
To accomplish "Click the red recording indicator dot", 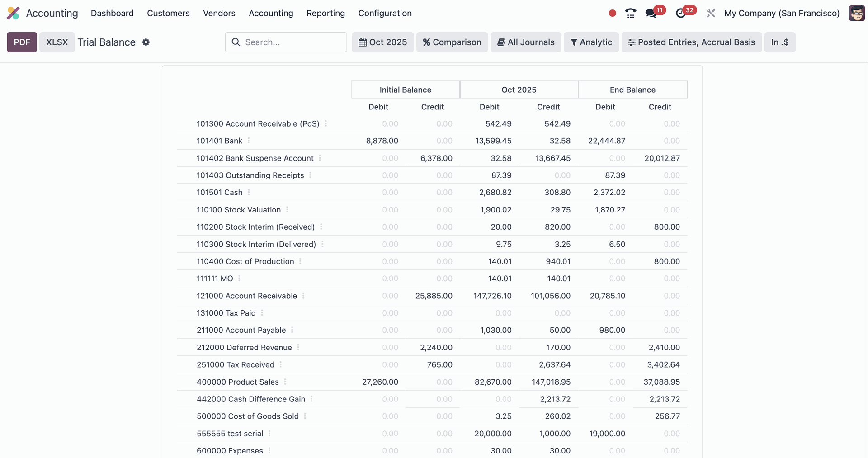I will tap(612, 14).
